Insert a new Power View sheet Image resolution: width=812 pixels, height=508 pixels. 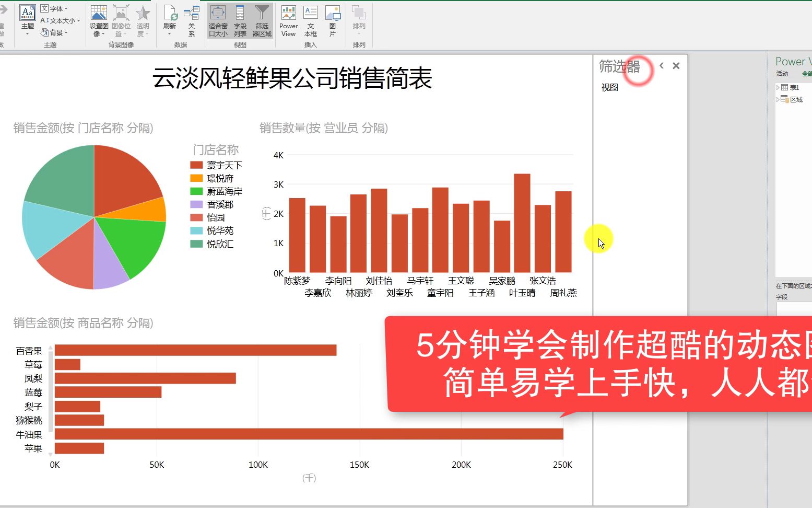pos(288,21)
